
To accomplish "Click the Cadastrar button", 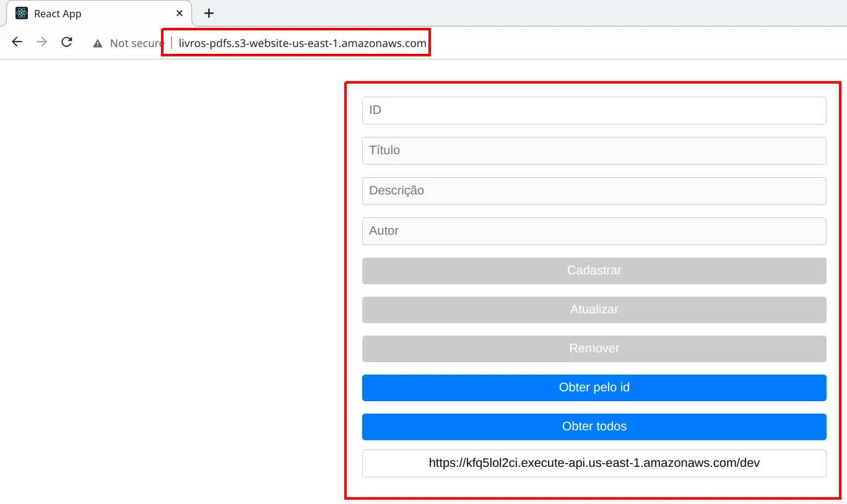I will click(594, 271).
